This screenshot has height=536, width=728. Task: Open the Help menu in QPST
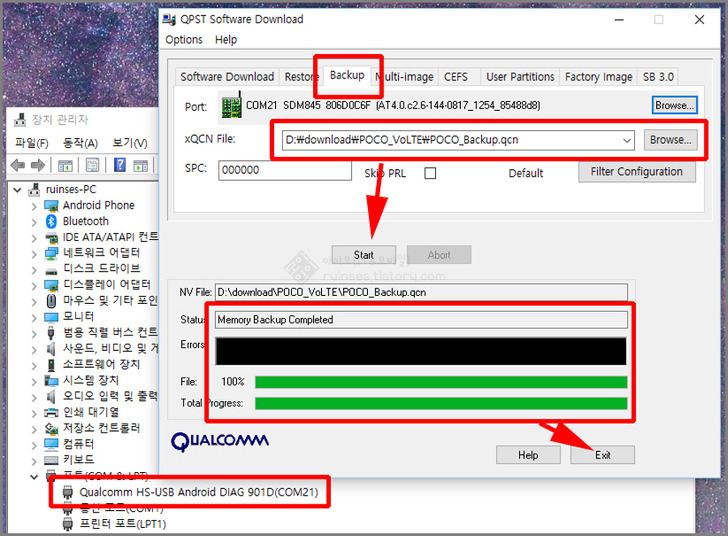(x=226, y=40)
